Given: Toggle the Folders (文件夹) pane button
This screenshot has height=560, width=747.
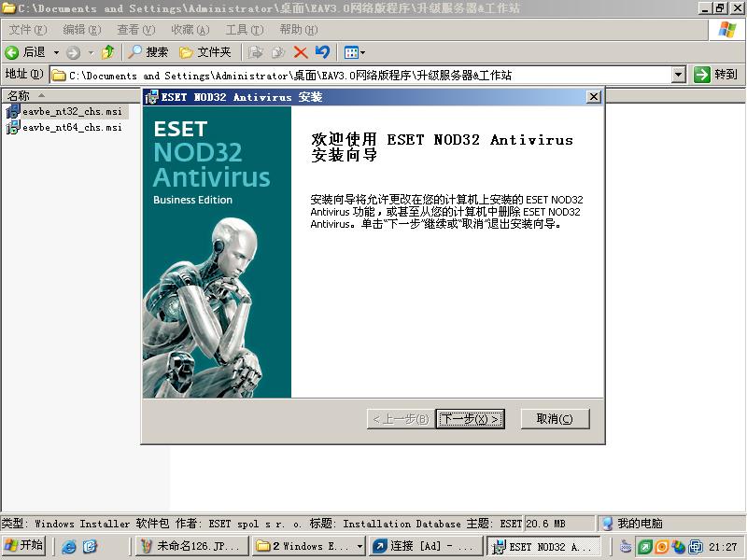Looking at the screenshot, I should coord(204,52).
